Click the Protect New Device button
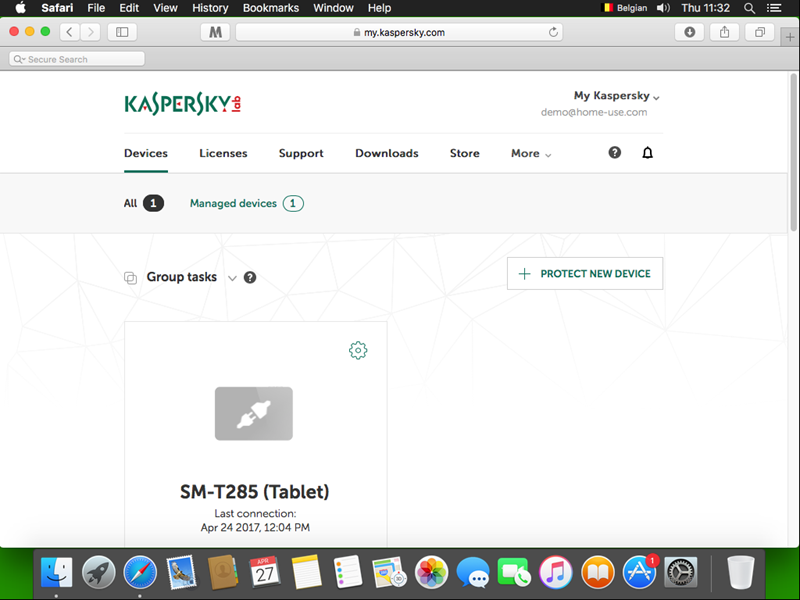The height and width of the screenshot is (600, 800). pyautogui.click(x=585, y=274)
